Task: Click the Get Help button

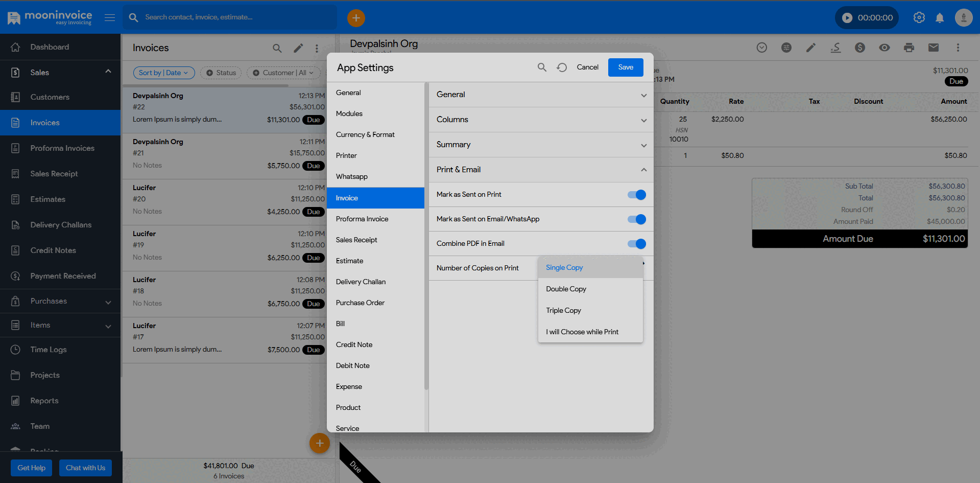Action: (x=32, y=468)
